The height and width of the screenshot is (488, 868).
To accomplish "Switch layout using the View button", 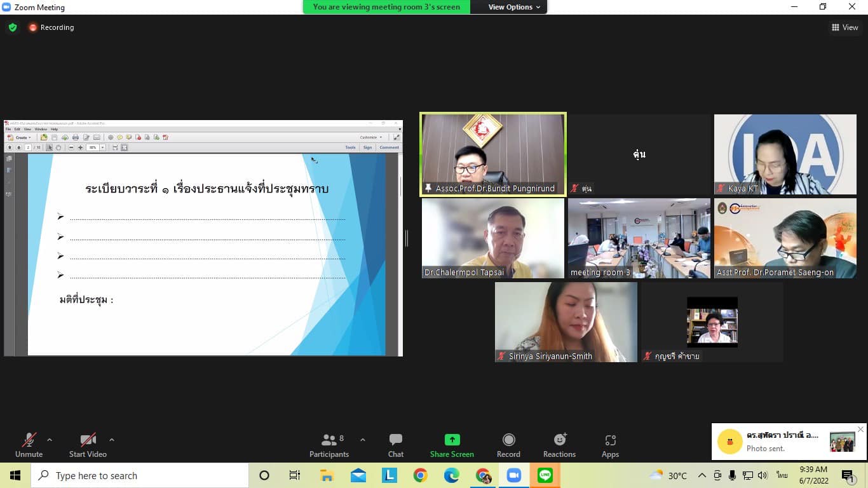I will [x=844, y=27].
